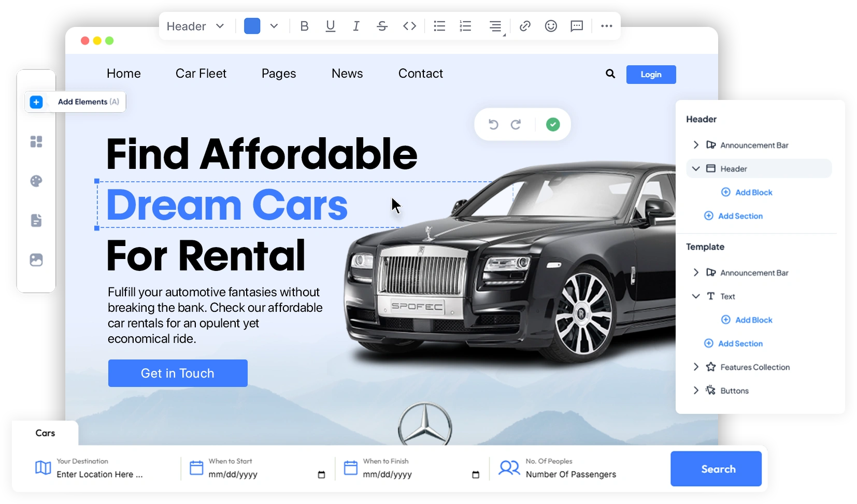Screen dimensions: 857x504
Task: Toggle bold formatting in the toolbar
Action: [304, 26]
